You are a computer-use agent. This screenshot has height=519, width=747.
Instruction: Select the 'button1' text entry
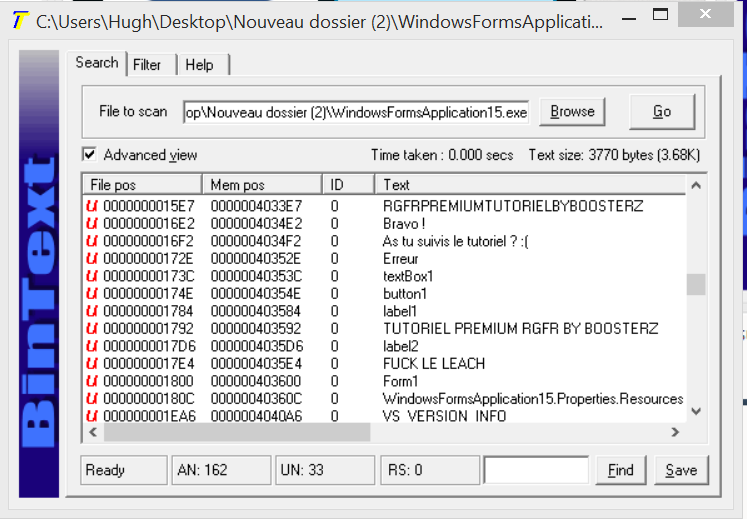[404, 294]
